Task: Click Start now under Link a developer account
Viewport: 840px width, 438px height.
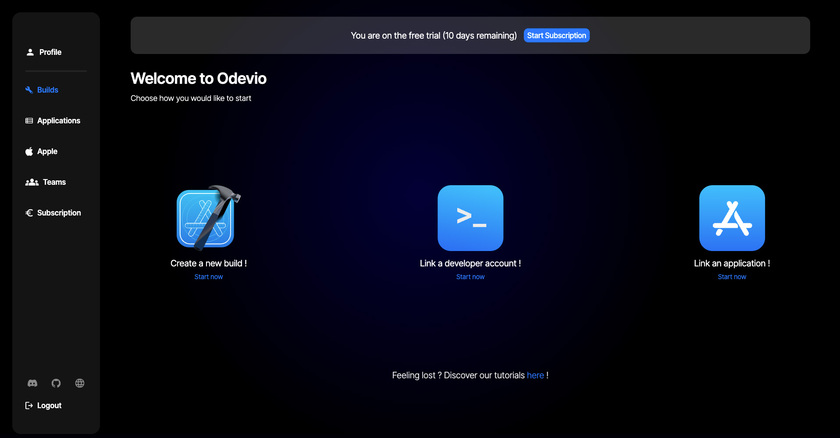Action: point(470,277)
